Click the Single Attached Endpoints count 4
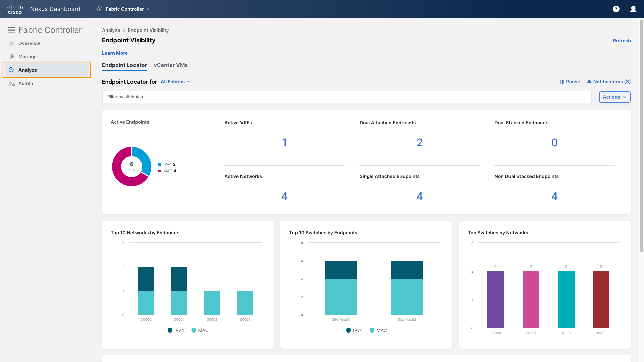Screen dimensions: 644x362 tap(420, 196)
